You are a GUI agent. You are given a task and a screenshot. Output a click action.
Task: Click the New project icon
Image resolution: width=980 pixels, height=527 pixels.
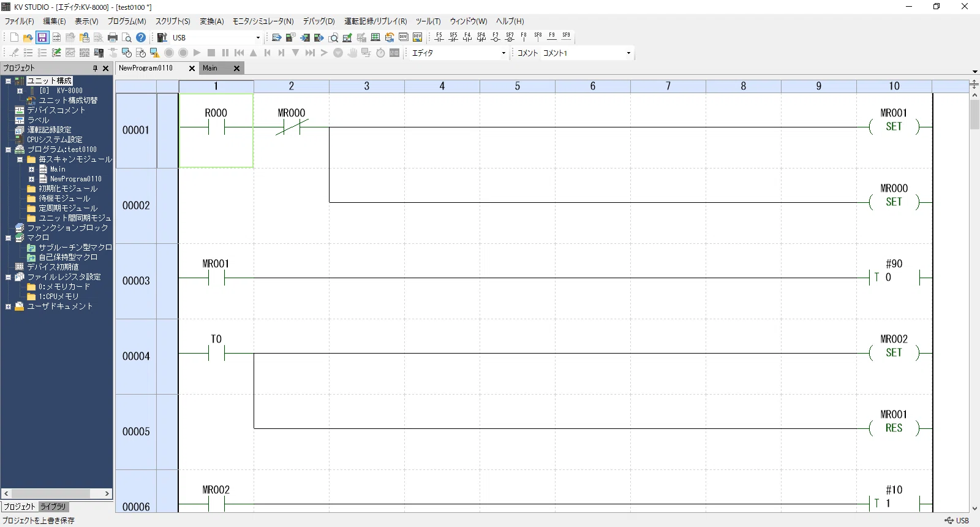[14, 37]
